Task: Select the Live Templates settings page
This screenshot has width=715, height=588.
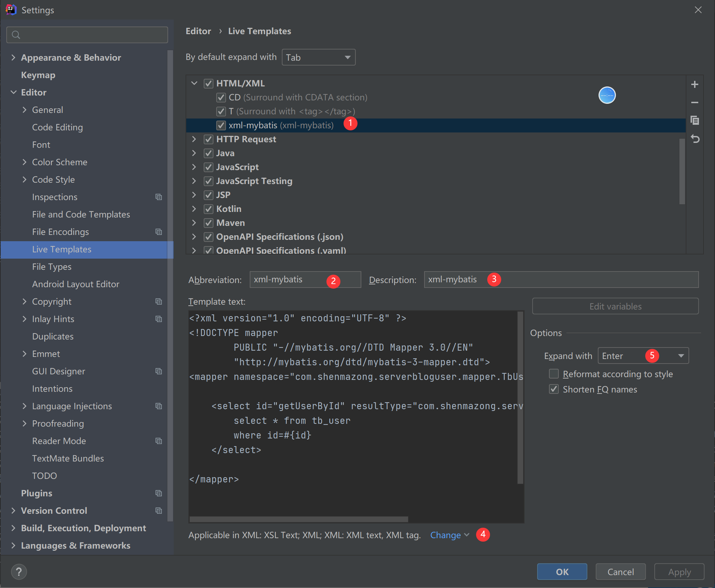Action: (86, 250)
